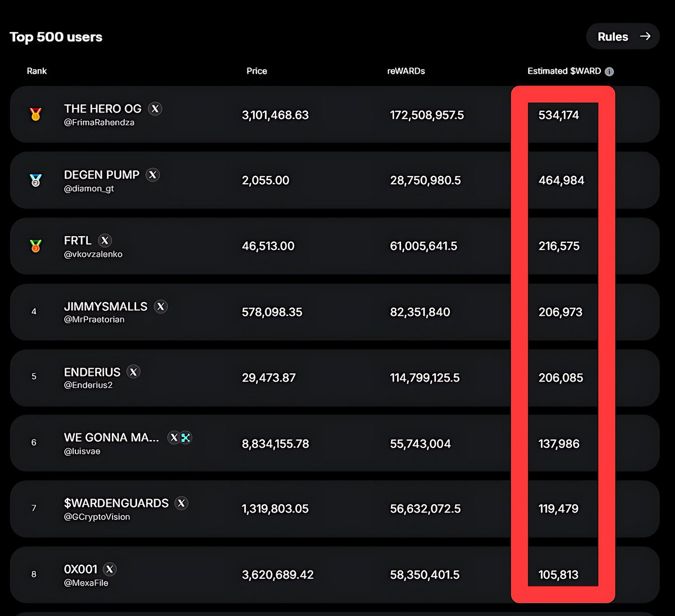Click the price value 46,513.00
The image size is (675, 616).
pos(268,246)
